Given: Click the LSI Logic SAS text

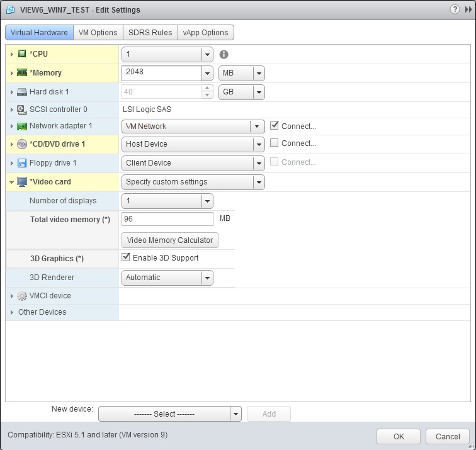Looking at the screenshot, I should (147, 110).
